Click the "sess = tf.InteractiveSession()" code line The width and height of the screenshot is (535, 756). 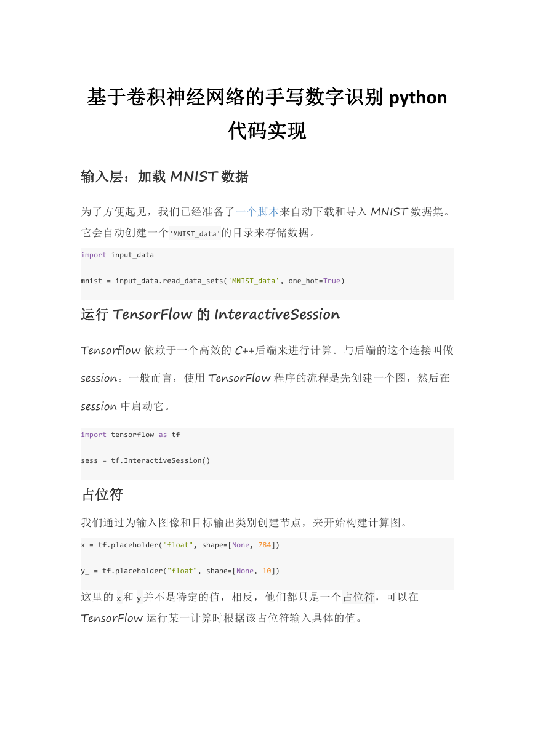pyautogui.click(x=146, y=460)
